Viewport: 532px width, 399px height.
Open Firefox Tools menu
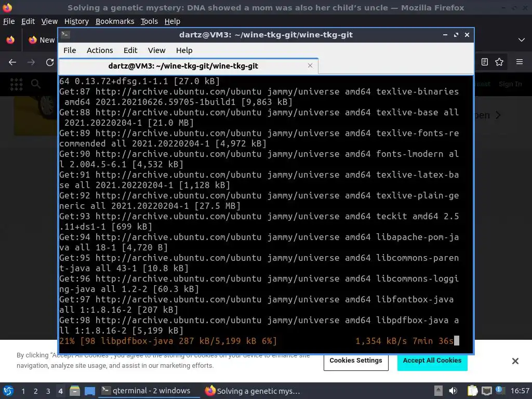(x=149, y=21)
